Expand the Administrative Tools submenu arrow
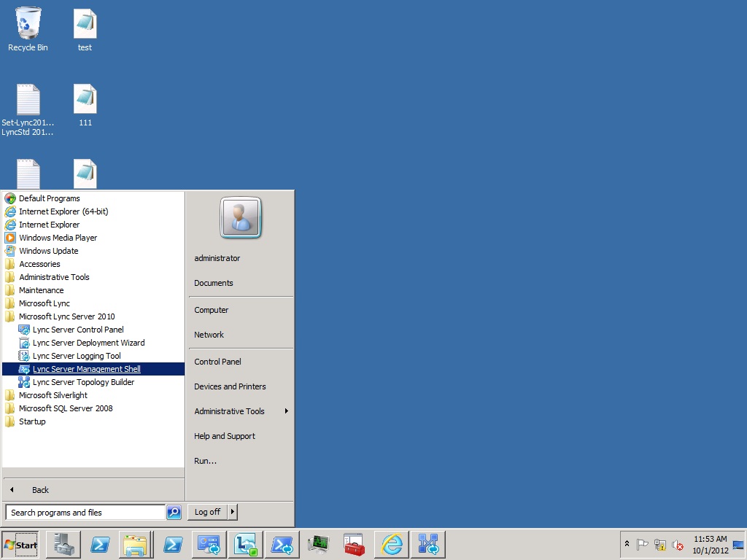The width and height of the screenshot is (747, 560). (285, 411)
